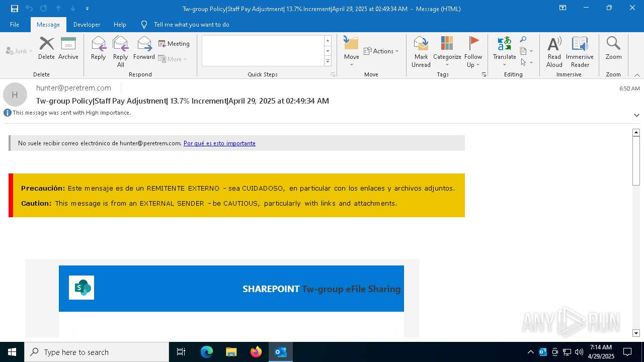Image resolution: width=644 pixels, height=362 pixels.
Task: Customize Quick Access Toolbar dropdown
Action: pyautogui.click(x=87, y=8)
